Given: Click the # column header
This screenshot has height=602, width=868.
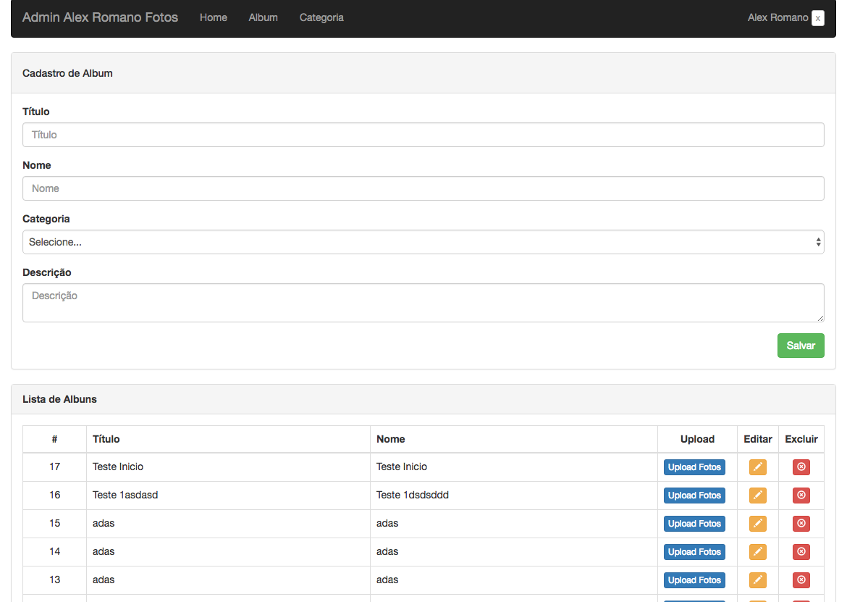Looking at the screenshot, I should (54, 439).
